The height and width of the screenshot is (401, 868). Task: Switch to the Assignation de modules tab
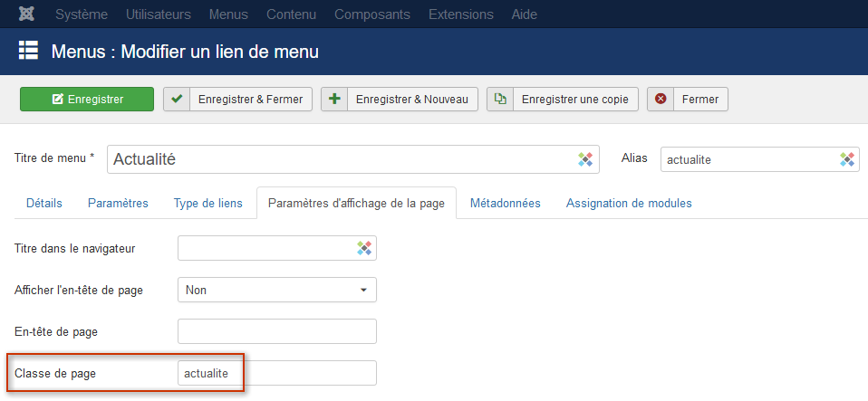point(628,203)
